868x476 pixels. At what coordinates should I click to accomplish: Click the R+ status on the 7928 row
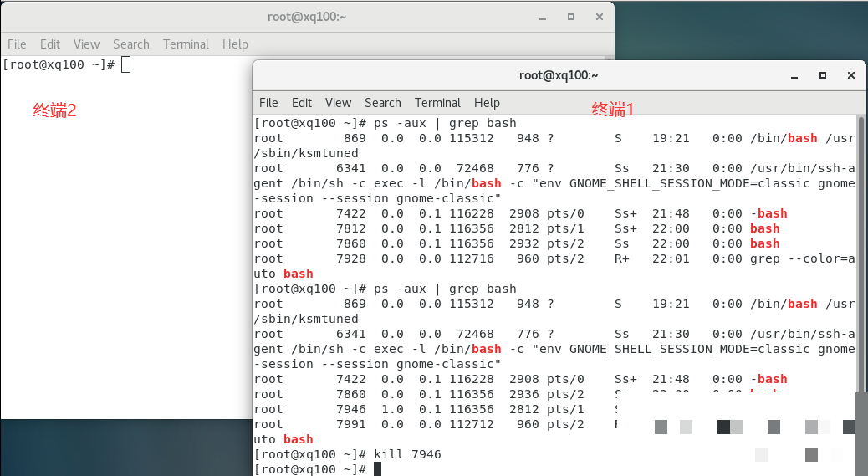tap(621, 258)
